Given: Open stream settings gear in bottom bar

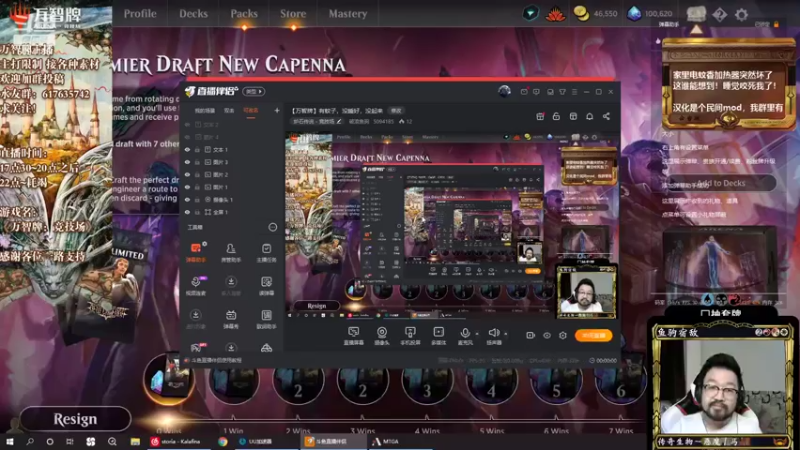Looking at the screenshot, I should click(563, 335).
